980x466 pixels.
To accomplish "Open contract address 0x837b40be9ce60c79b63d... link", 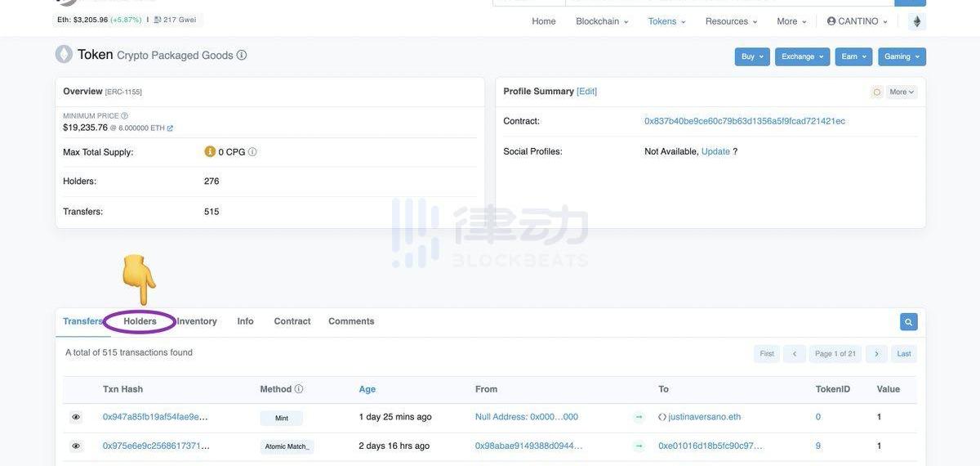I will [x=744, y=121].
